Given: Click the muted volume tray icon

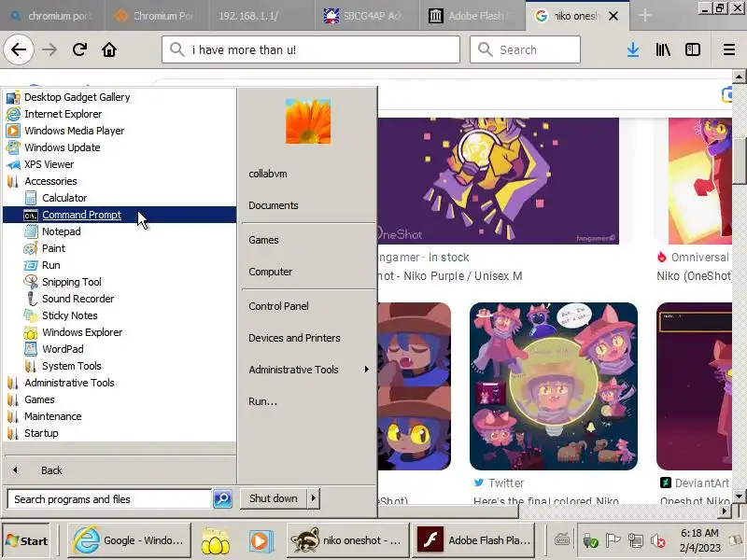Looking at the screenshot, I should click(x=658, y=541).
